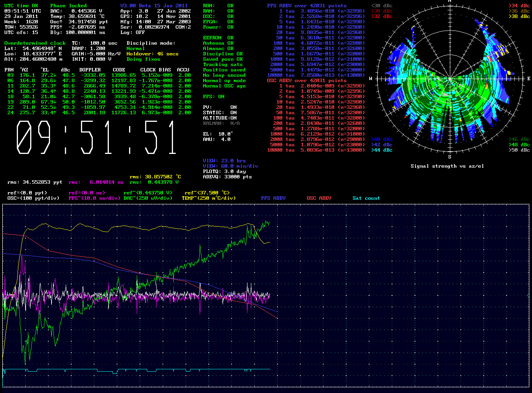The width and height of the screenshot is (532, 393).
Task: Click the yellow Holdover: 46 secs indicator
Action: tap(152, 54)
